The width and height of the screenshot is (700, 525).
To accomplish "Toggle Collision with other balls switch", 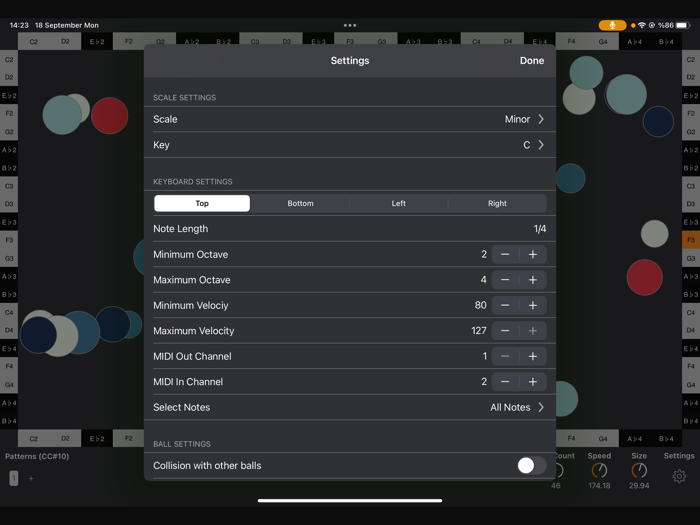I will 532,465.
